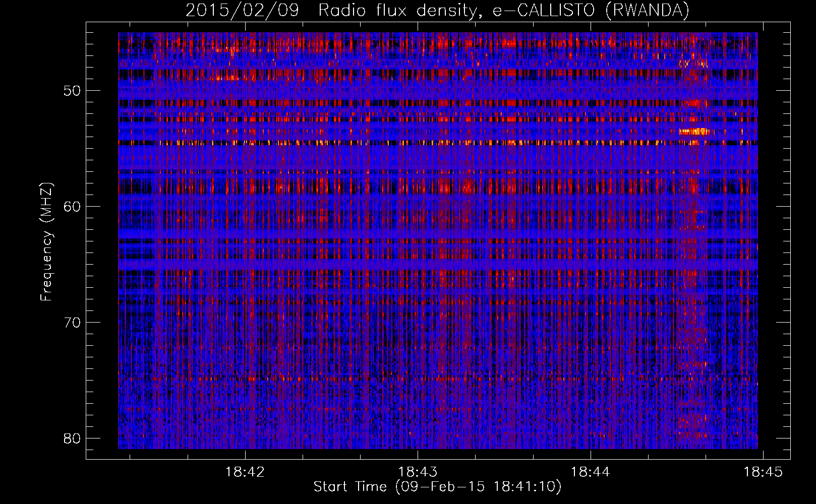Click the plot title e-CALLISTO (RWANDA)

click(x=591, y=11)
